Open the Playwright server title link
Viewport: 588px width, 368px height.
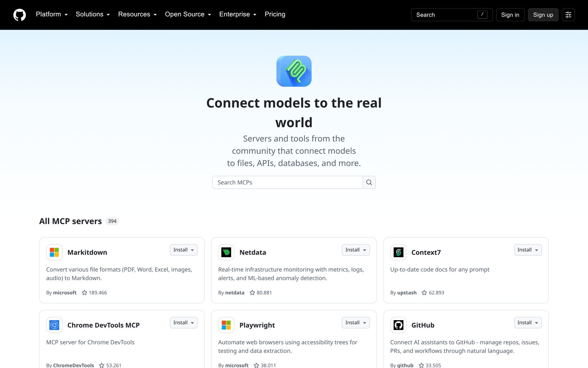(x=257, y=325)
